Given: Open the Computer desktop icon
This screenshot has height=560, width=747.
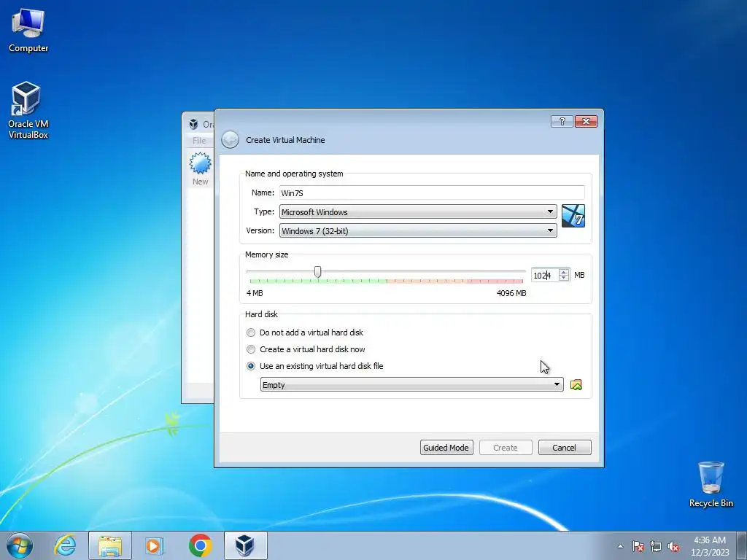Looking at the screenshot, I should 28,31.
